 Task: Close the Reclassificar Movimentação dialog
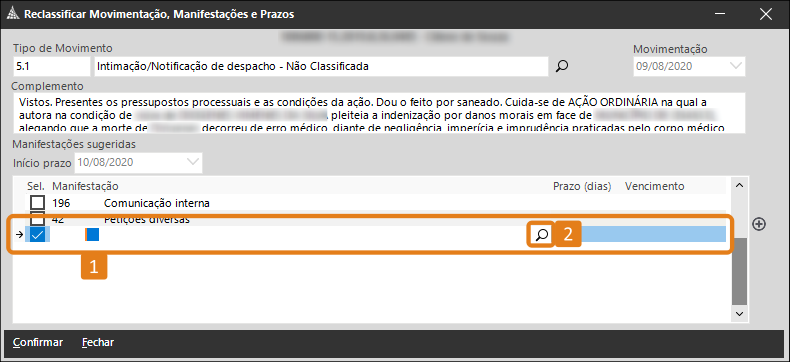(765, 14)
